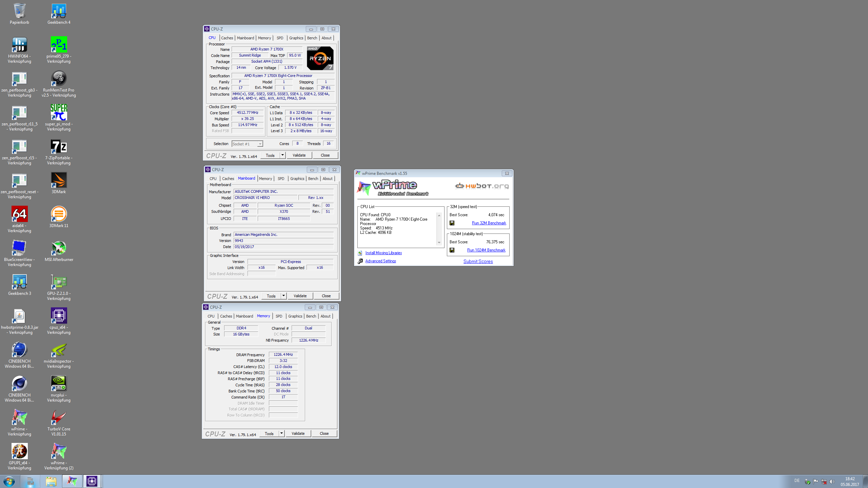The width and height of the screenshot is (868, 488).
Task: Open Tools dropdown arrow in Memory CPU-Z window
Action: (281, 433)
